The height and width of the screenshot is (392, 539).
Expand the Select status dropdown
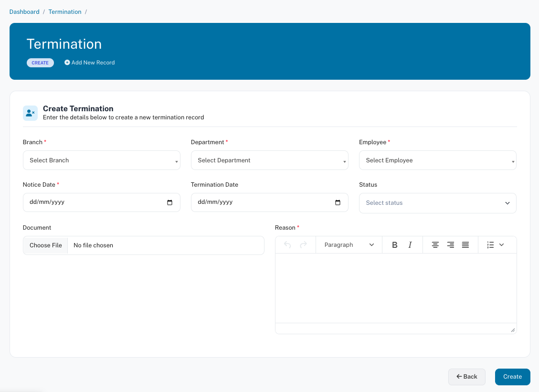pos(437,203)
